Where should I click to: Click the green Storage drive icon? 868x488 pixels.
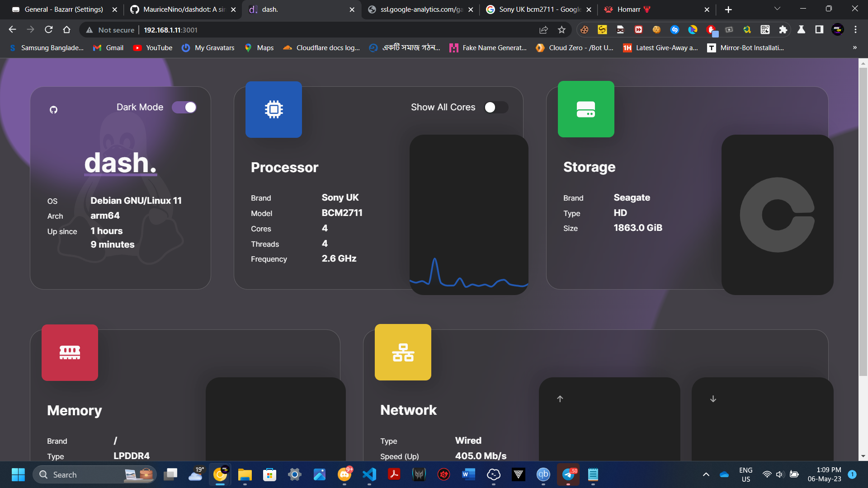click(x=586, y=109)
